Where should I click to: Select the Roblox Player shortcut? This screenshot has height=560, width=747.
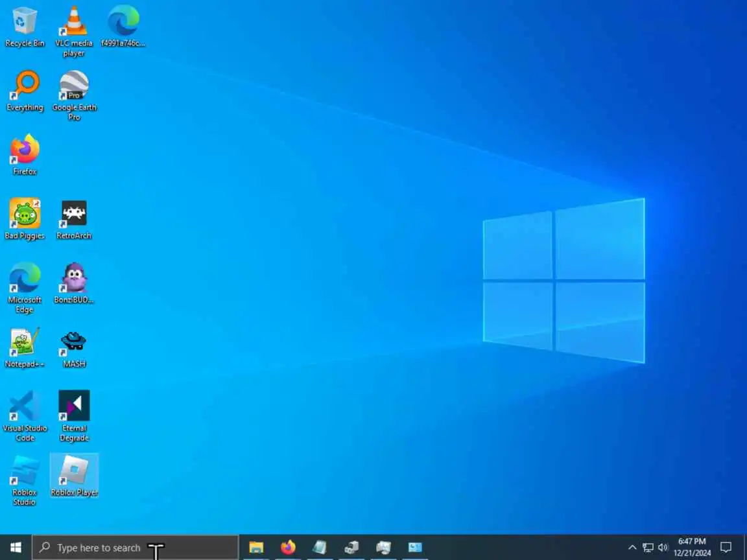point(74,476)
